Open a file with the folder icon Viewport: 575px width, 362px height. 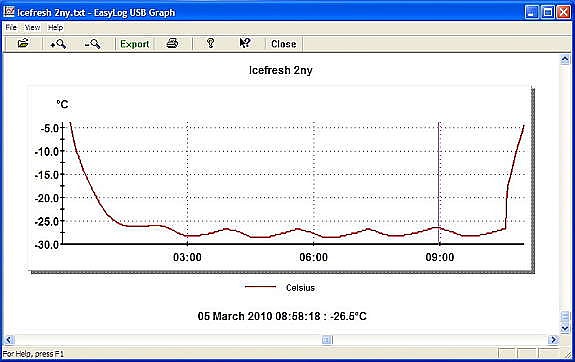[x=23, y=43]
